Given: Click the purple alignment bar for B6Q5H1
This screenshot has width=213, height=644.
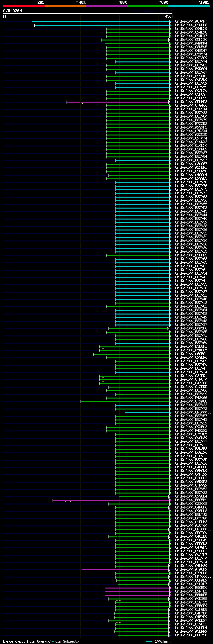Looking at the screenshot, I should (112, 500).
